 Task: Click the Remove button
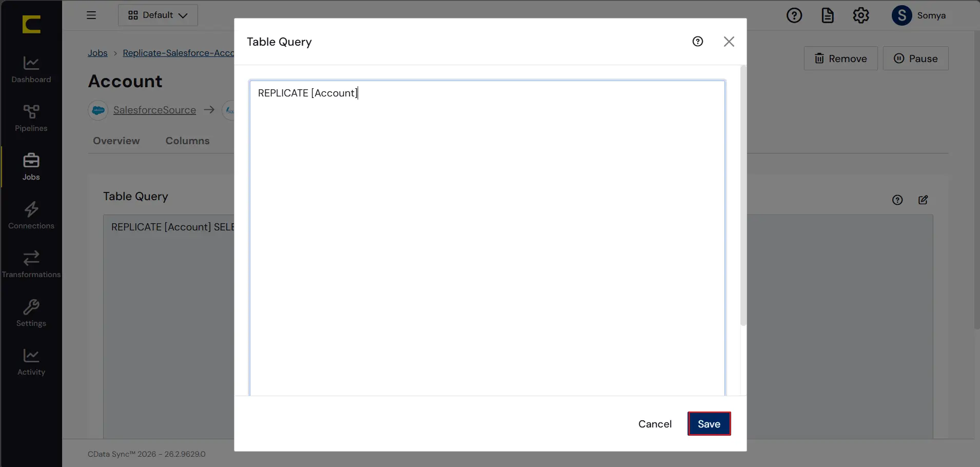(x=841, y=59)
